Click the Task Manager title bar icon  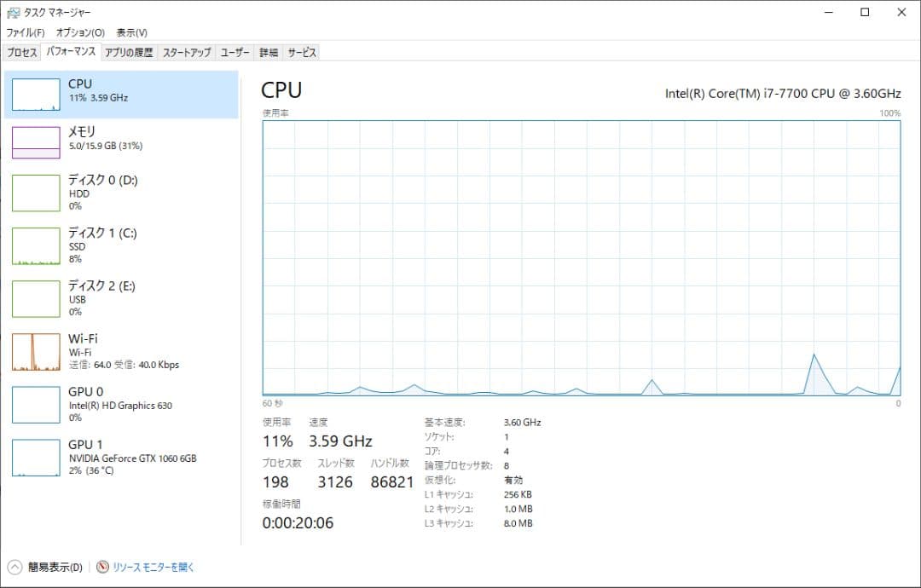point(13,13)
